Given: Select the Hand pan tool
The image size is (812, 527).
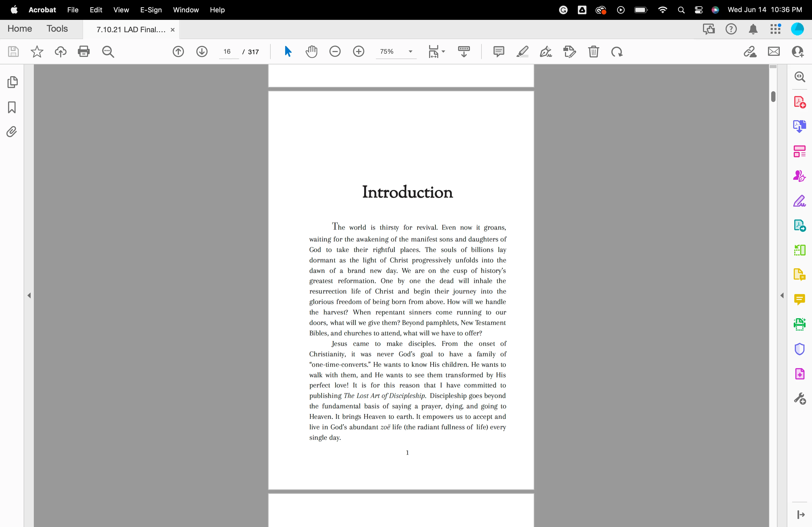Looking at the screenshot, I should (311, 52).
